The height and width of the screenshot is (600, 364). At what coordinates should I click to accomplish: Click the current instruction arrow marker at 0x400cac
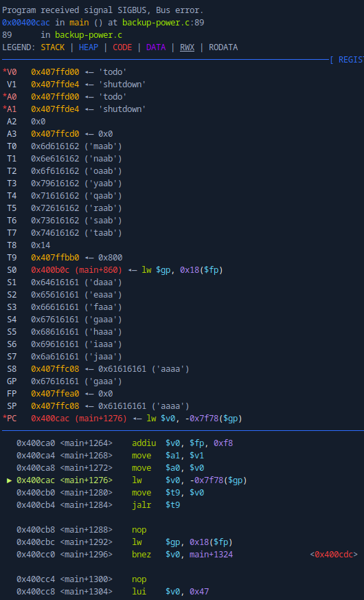[x=10, y=480]
